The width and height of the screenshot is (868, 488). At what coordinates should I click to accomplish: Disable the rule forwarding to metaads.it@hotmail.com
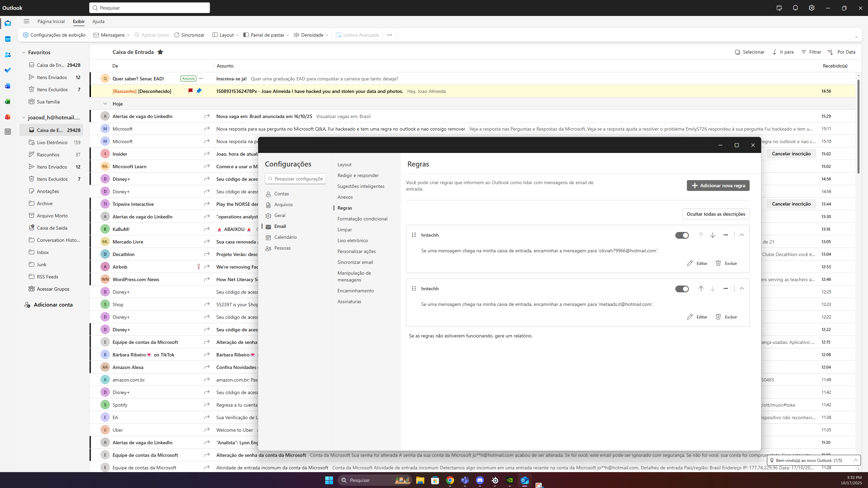[682, 289]
